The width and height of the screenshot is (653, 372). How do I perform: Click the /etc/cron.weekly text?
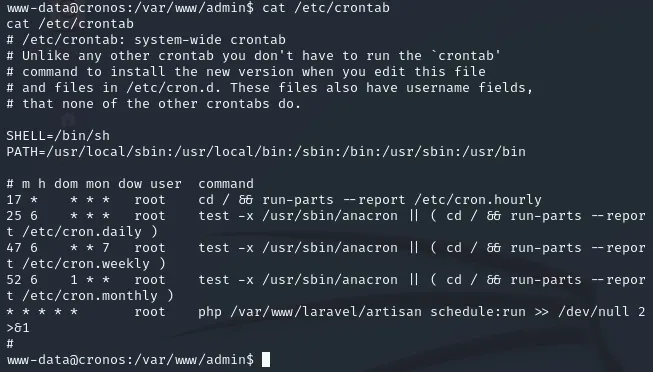[86, 264]
